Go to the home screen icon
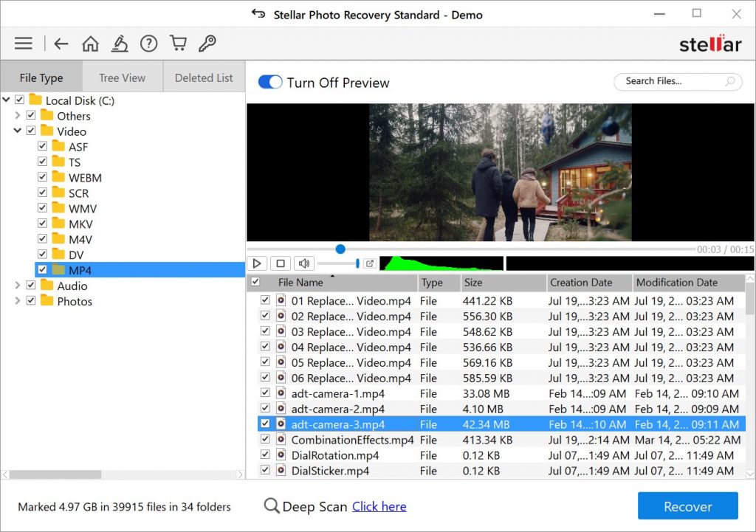This screenshot has height=532, width=756. click(x=90, y=44)
